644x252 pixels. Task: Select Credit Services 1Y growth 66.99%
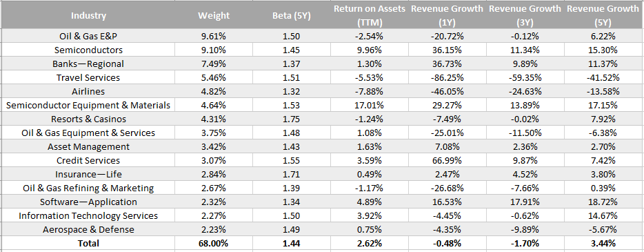click(x=447, y=160)
